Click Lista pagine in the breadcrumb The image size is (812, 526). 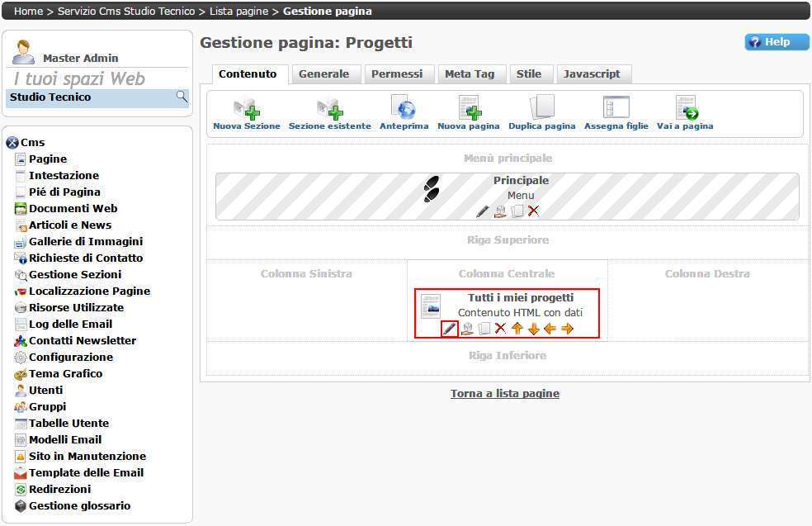coord(239,12)
